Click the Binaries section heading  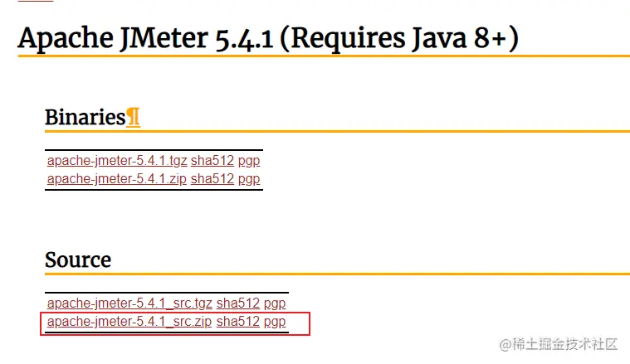85,117
